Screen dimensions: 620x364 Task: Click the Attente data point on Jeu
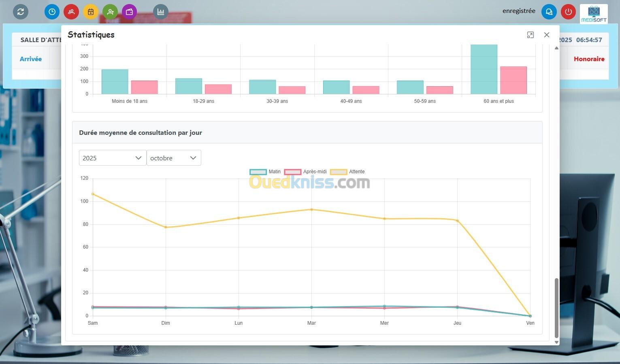click(457, 221)
